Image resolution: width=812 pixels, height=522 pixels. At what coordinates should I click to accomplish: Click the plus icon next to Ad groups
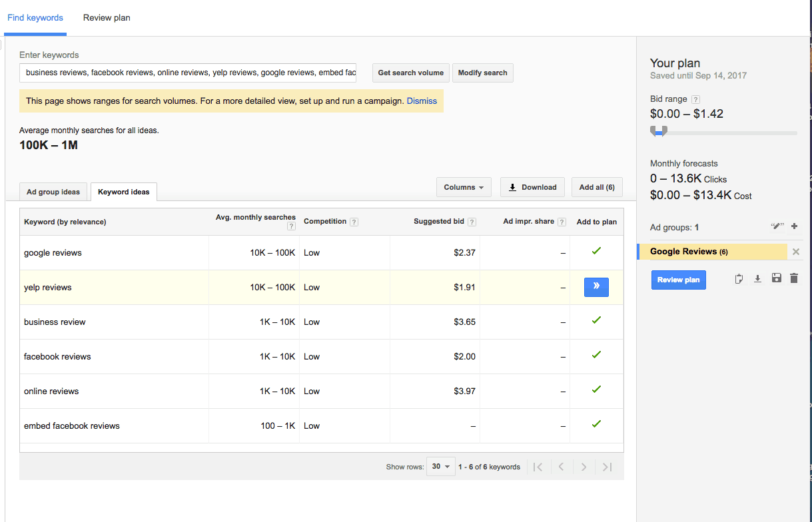794,226
